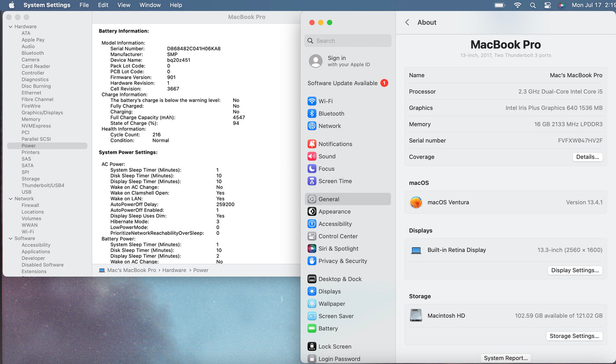The image size is (616, 364).
Task: Open Bluetooth settings in sidebar
Action: click(331, 114)
